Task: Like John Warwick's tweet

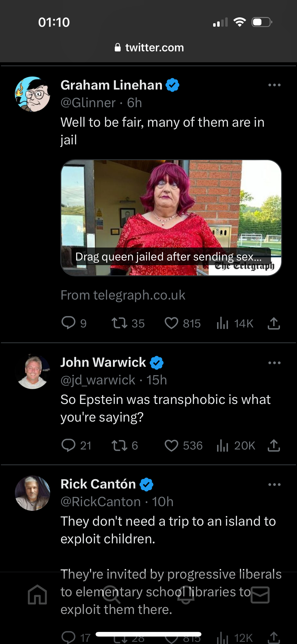Action: [x=171, y=445]
